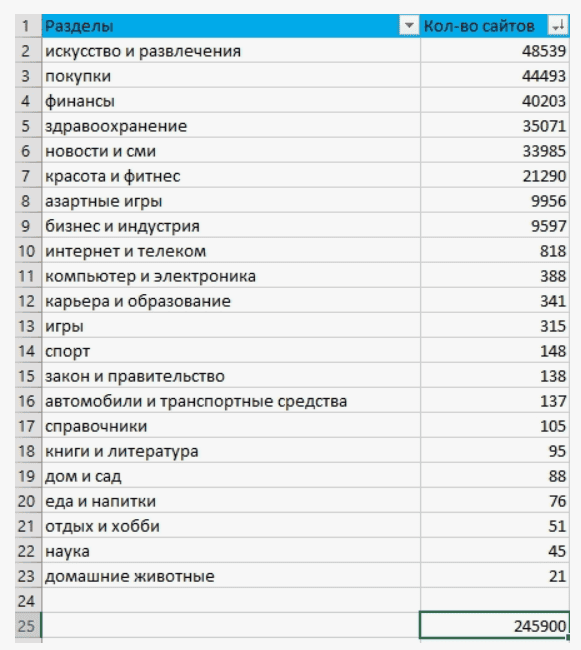Click cell 'автомобили и транспортные средства'

(x=231, y=401)
